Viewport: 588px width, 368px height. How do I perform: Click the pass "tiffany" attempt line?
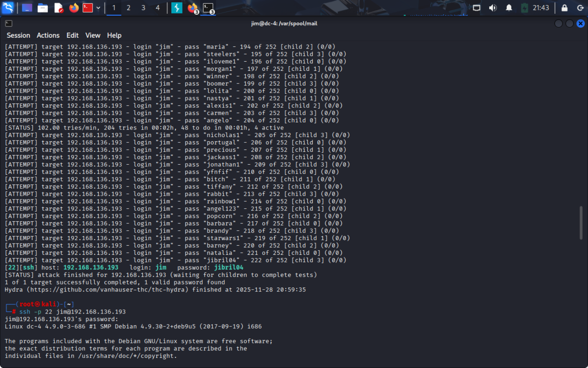pyautogui.click(x=174, y=187)
